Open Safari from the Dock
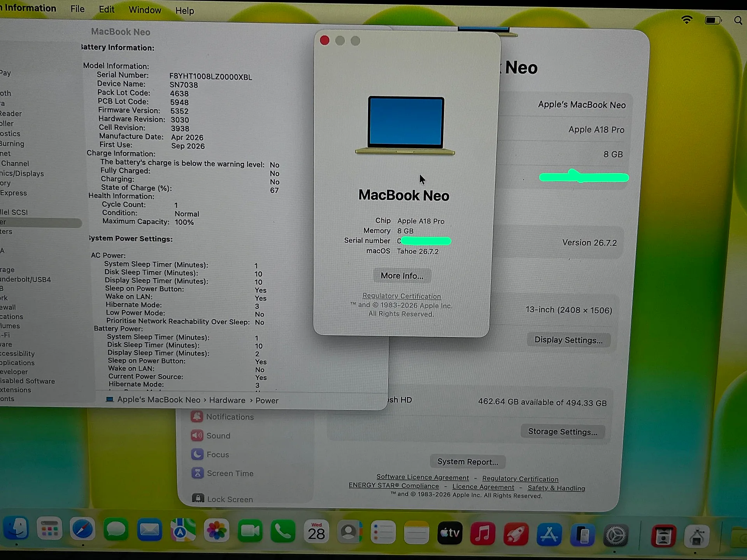This screenshot has height=560, width=747. (82, 530)
